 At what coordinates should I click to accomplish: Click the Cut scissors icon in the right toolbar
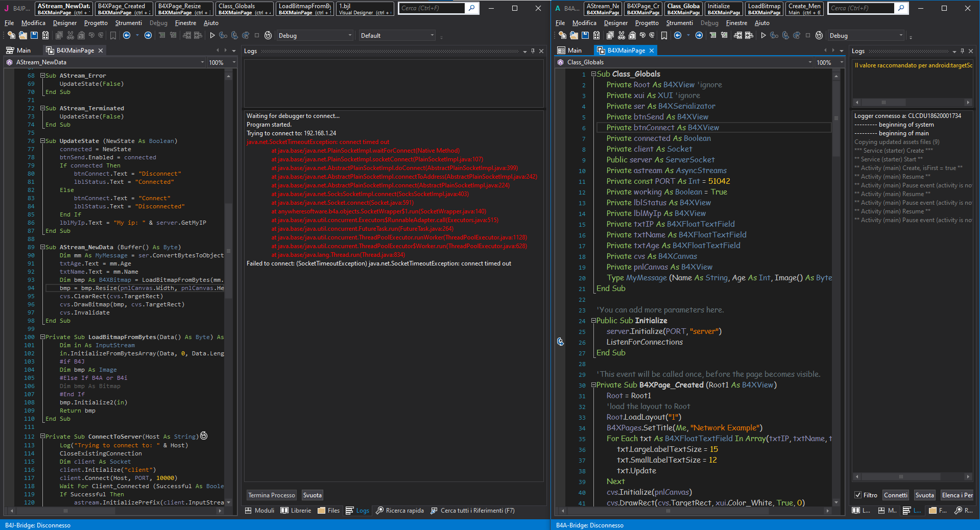click(x=621, y=35)
